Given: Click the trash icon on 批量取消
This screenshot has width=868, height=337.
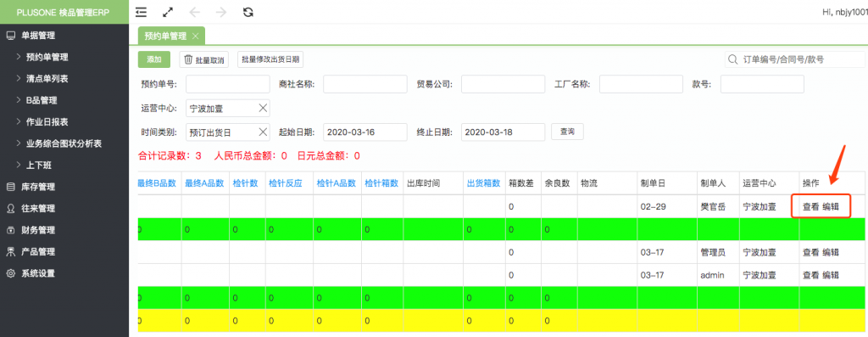Looking at the screenshot, I should 188,59.
